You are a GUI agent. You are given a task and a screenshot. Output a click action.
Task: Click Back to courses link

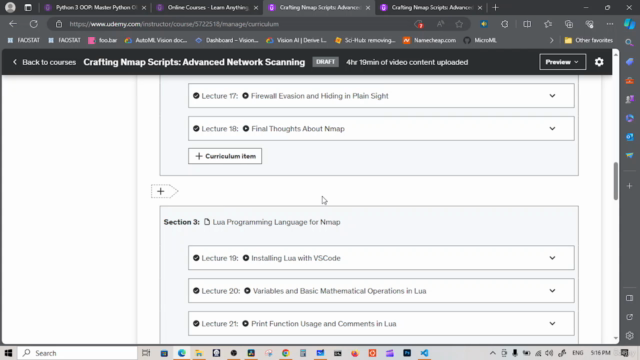(44, 62)
